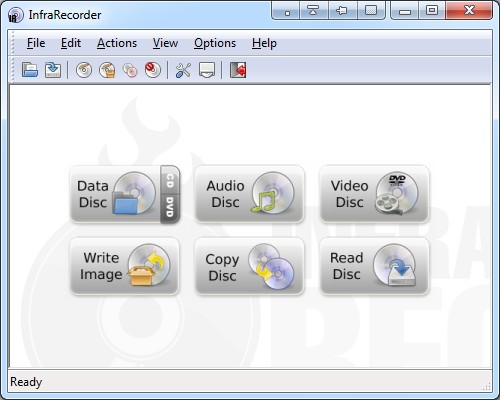
Task: Click the exit red arrow toolbar icon
Action: 238,70
